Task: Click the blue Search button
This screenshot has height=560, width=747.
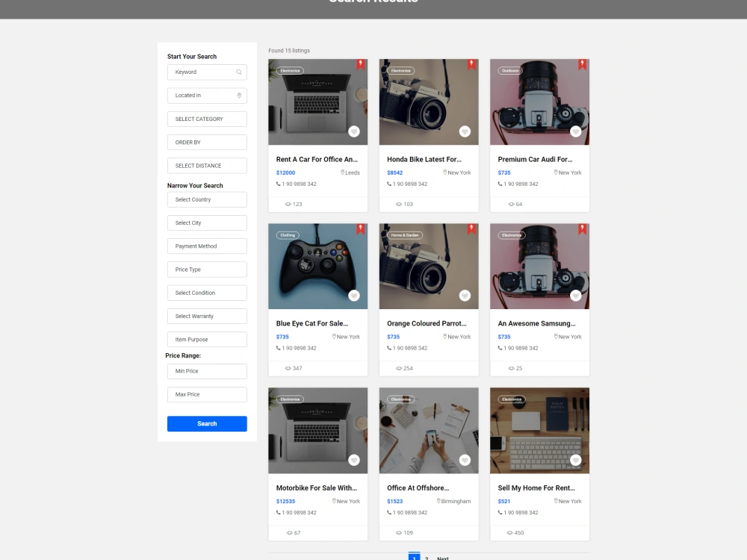Action: (207, 424)
